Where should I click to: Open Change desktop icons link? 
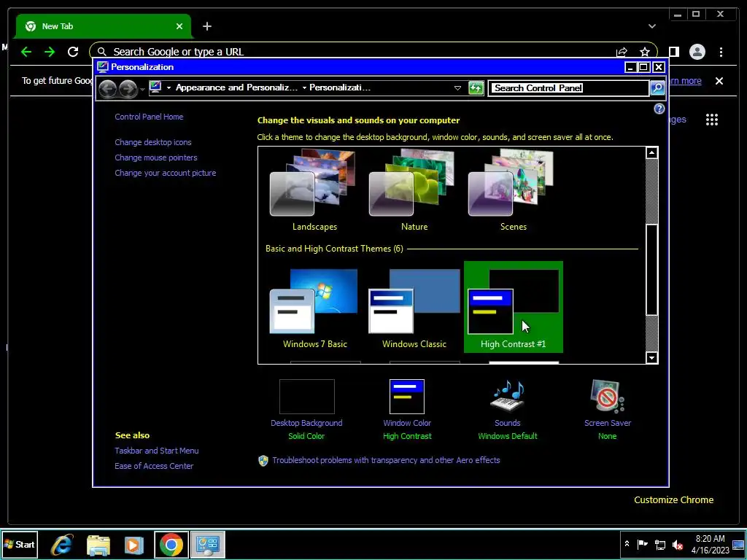153,142
